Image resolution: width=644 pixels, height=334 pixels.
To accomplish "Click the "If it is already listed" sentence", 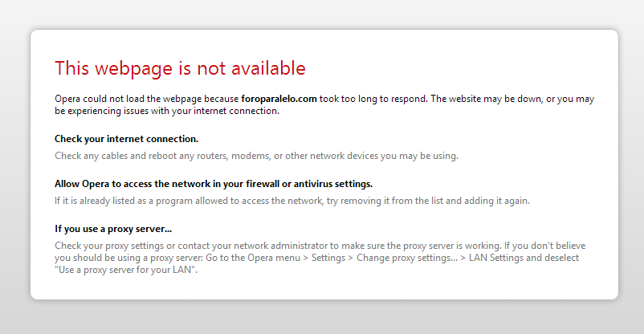I will click(292, 201).
